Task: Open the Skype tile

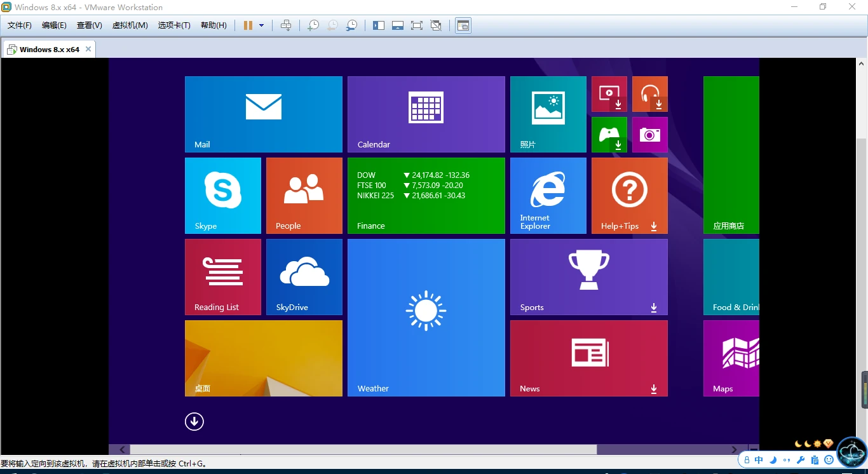Action: [x=222, y=196]
